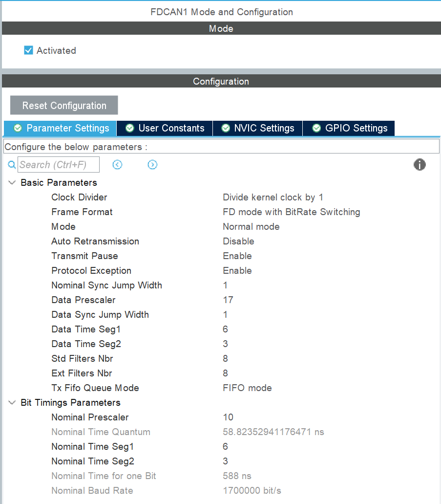This screenshot has width=441, height=504.
Task: Click the green check icon on NVIC Settings
Action: pyautogui.click(x=226, y=128)
